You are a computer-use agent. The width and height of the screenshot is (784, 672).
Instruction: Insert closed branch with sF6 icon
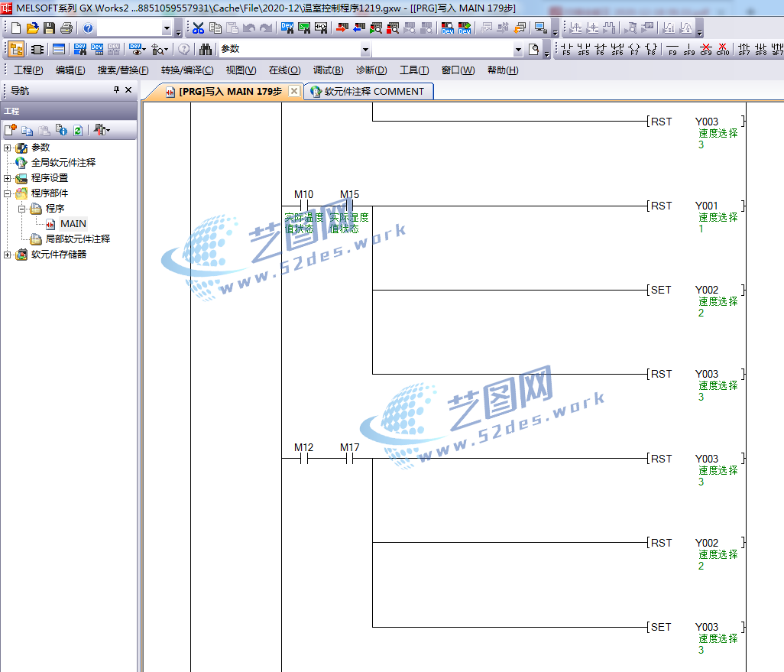[617, 49]
